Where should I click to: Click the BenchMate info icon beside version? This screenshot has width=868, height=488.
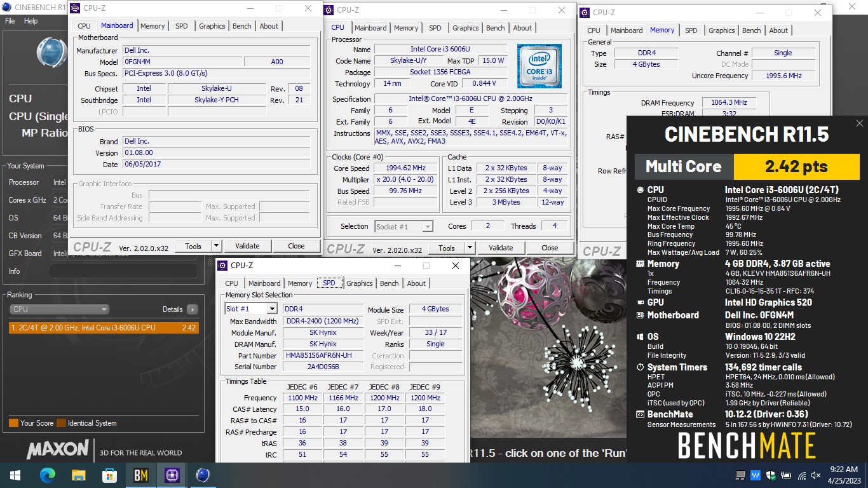pyautogui.click(x=640, y=414)
